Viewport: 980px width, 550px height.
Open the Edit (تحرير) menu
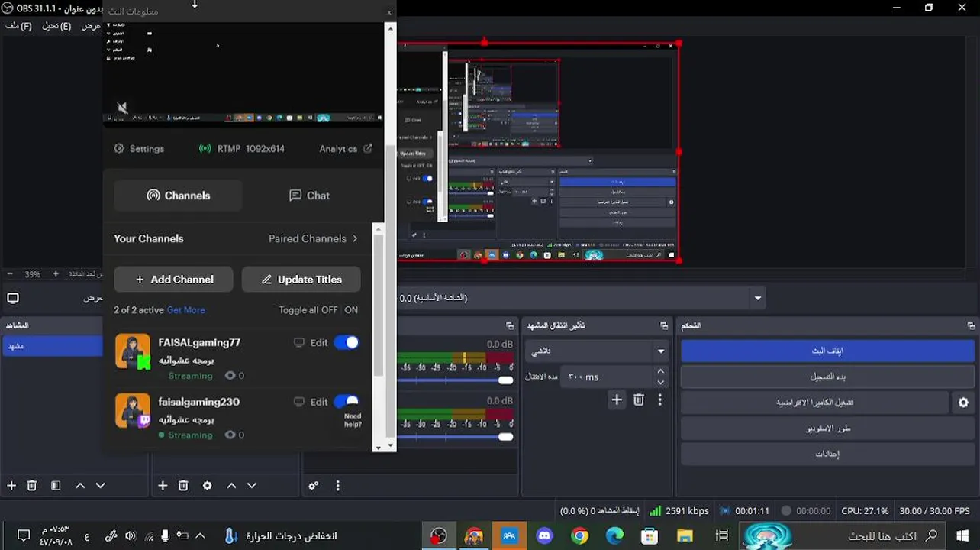(x=56, y=26)
